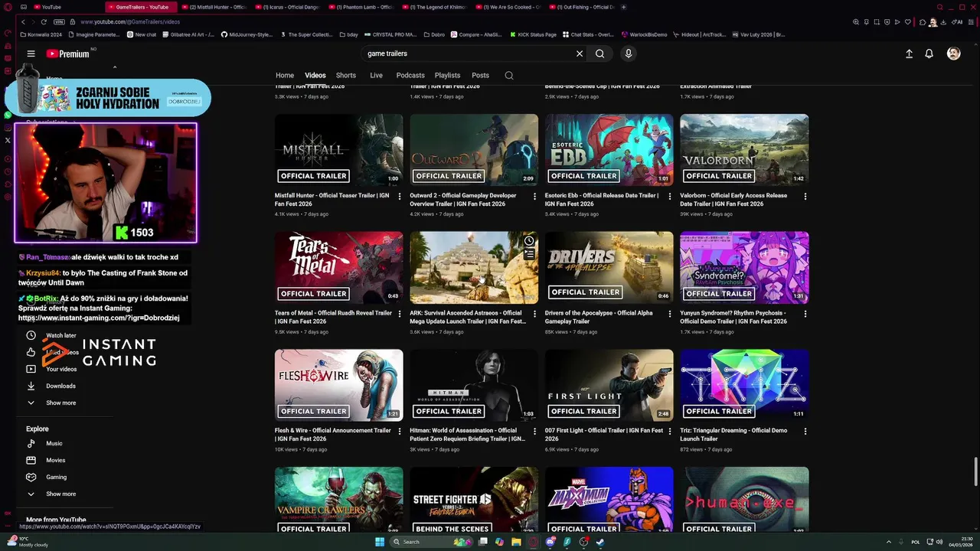Viewport: 980px width, 551px height.
Task: Open options for Esoteric Ebb video
Action: click(670, 197)
